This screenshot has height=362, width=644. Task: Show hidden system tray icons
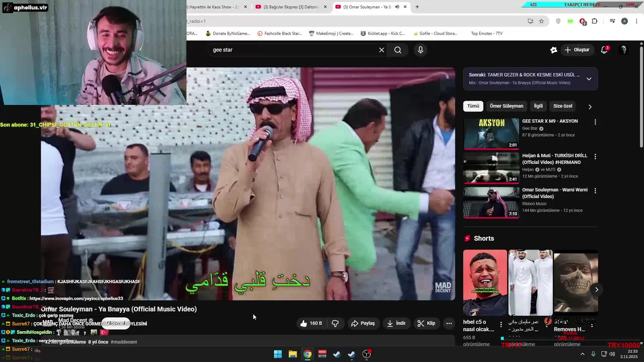[583, 354]
